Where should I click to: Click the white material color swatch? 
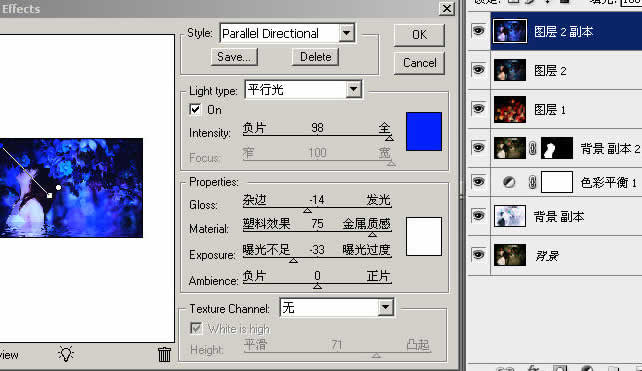coord(424,236)
